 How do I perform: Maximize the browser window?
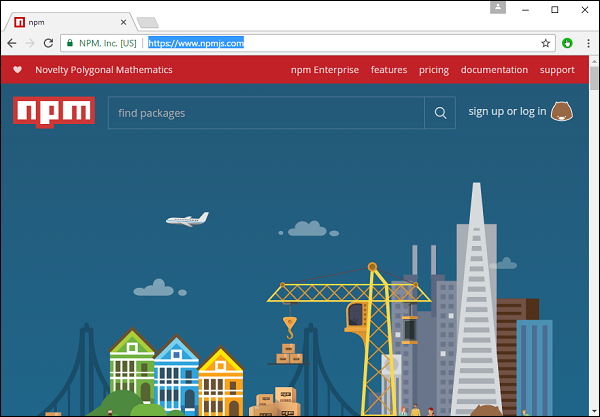[x=554, y=10]
